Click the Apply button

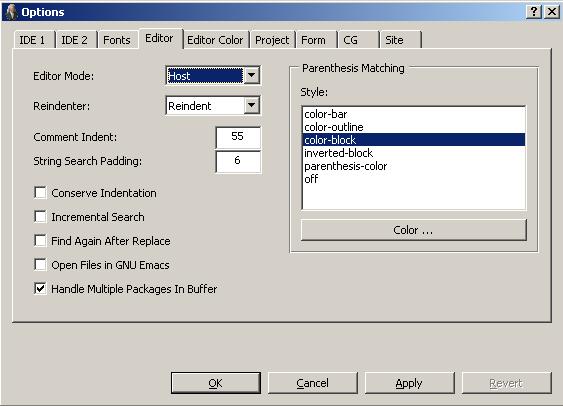tap(409, 383)
